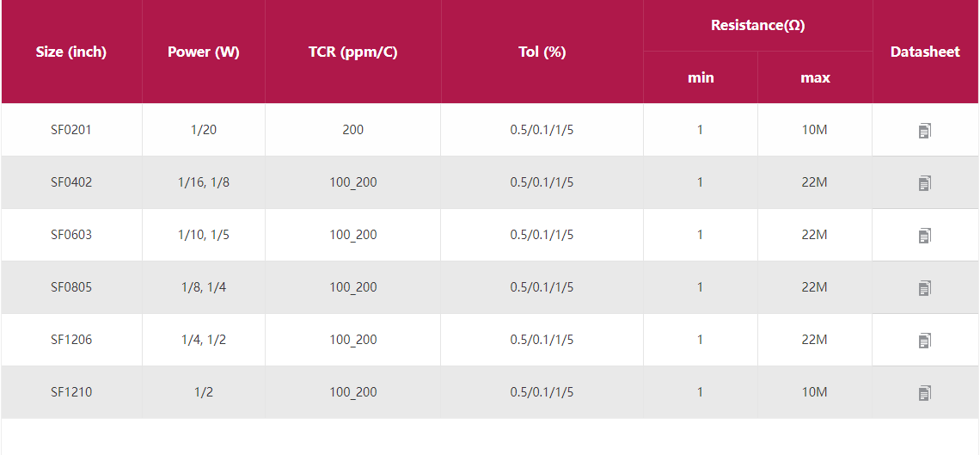Click the TCR (ppm/C) column header
The image size is (980, 455).
click(352, 52)
